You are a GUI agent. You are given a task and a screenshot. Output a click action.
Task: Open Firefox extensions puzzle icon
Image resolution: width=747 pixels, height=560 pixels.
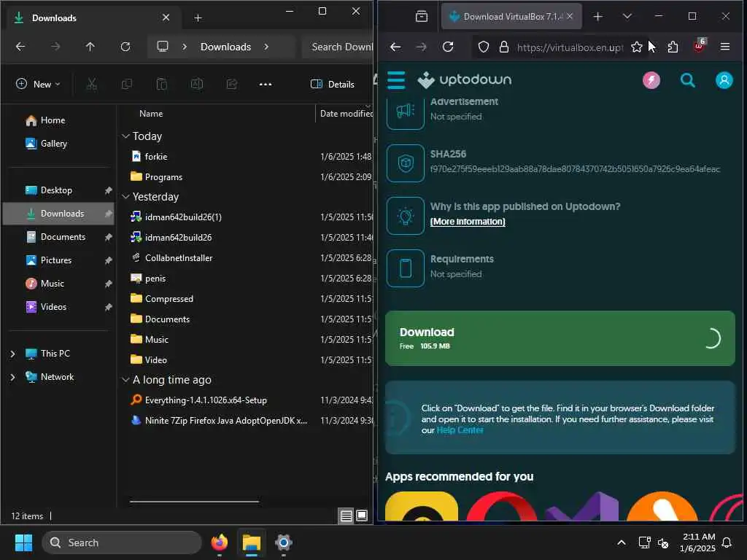(673, 47)
